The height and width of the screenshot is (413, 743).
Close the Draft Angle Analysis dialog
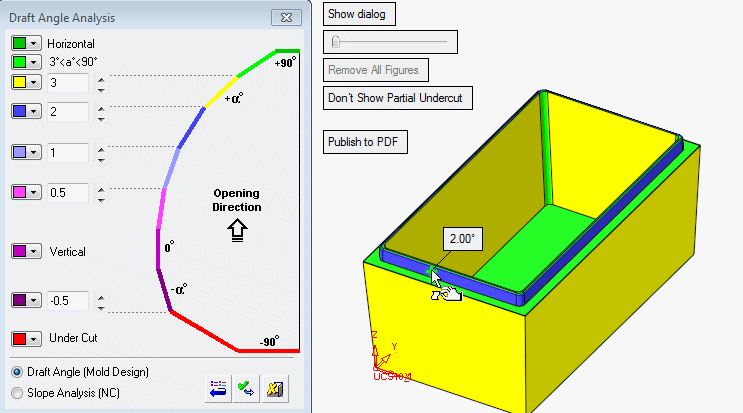(x=286, y=18)
